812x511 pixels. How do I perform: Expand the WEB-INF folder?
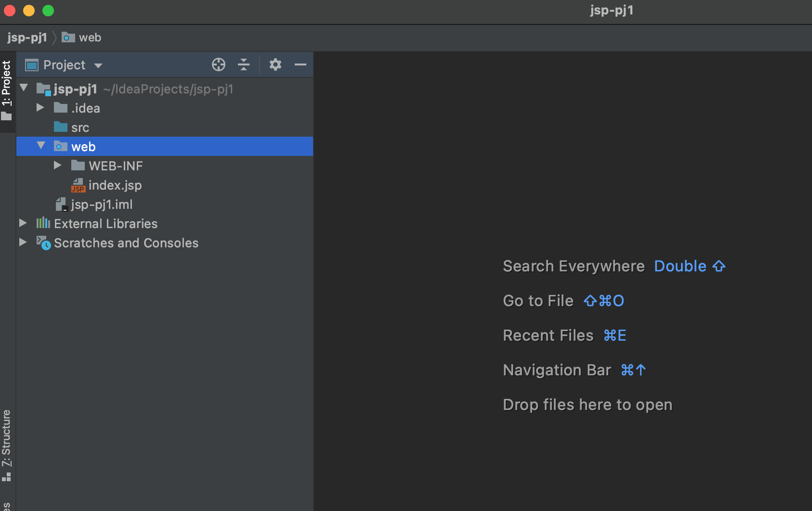click(58, 165)
